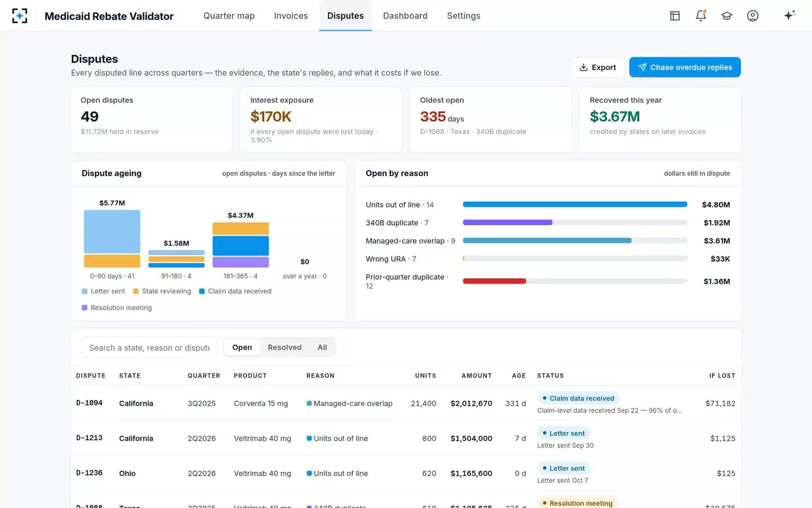
Task: Click the Medicaid Rebate Validator logo icon
Action: pos(20,16)
